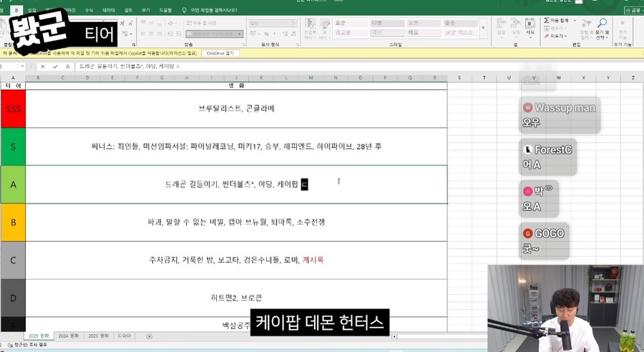Click the OneDrive 열기 button
This screenshot has width=644, height=352.
220,54
